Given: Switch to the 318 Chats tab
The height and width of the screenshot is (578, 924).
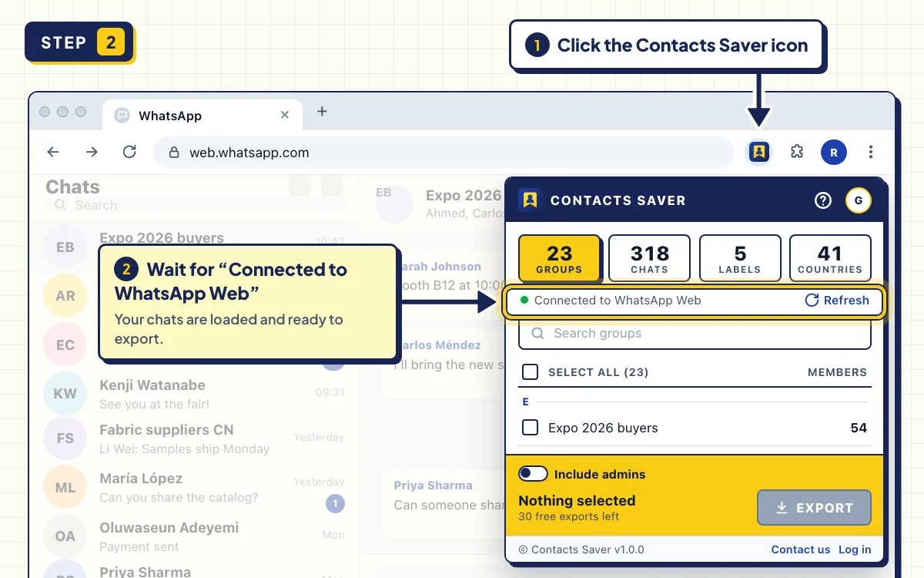Looking at the screenshot, I should [x=649, y=258].
